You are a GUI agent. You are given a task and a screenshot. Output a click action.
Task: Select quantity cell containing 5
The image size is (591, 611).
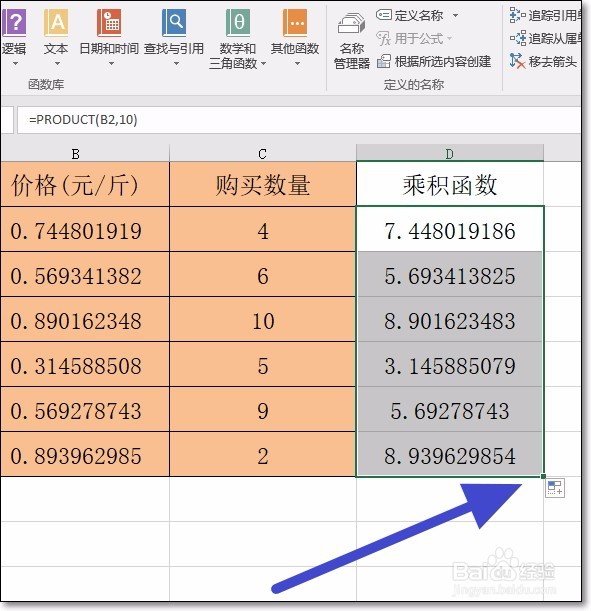[x=263, y=364]
